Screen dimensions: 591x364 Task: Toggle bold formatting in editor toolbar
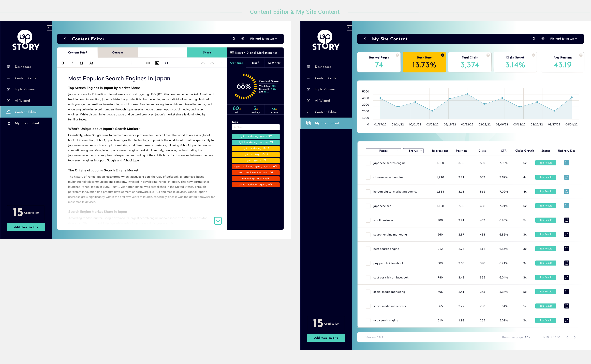click(63, 63)
